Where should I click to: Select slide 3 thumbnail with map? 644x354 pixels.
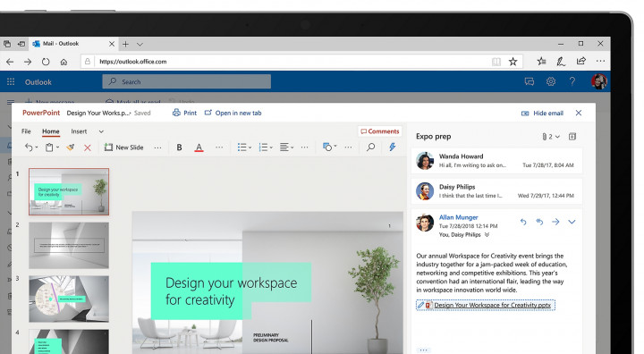click(69, 299)
